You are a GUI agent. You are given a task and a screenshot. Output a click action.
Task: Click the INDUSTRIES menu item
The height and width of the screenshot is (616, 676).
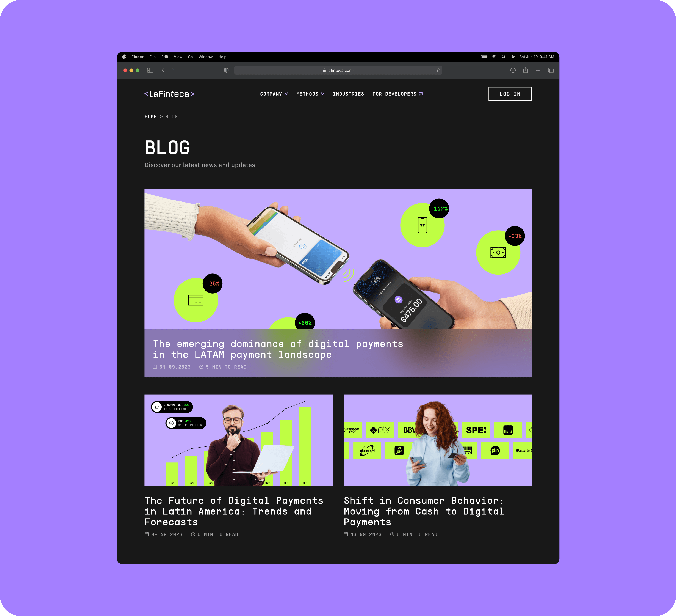[x=348, y=94]
